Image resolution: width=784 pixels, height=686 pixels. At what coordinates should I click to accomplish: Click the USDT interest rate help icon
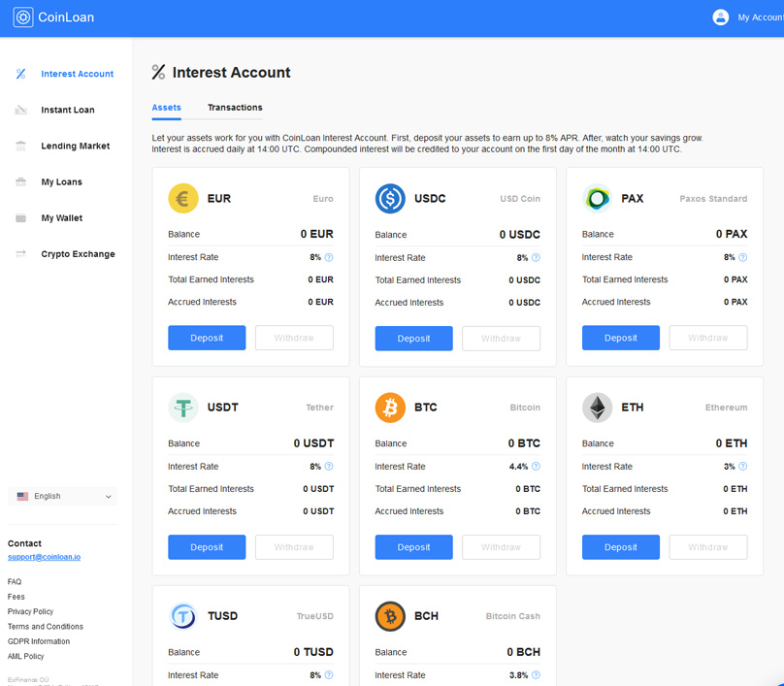click(329, 466)
